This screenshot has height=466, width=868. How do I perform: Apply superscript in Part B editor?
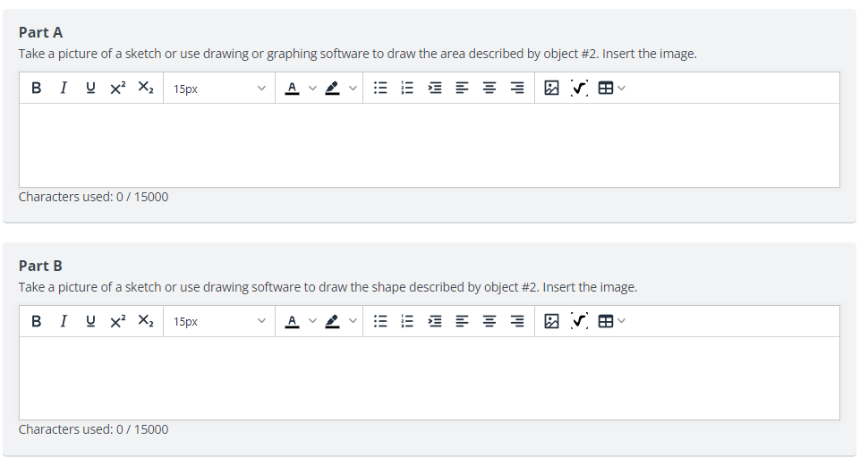coord(118,321)
